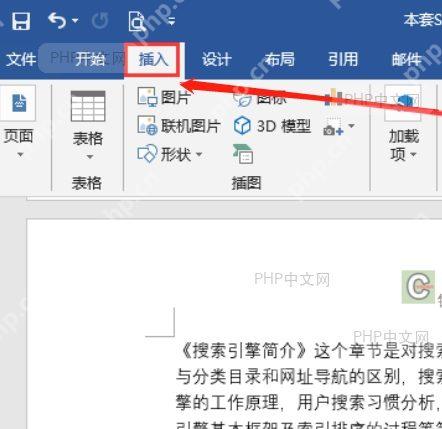The width and height of the screenshot is (442, 429).
Task: Switch to the 开始 tab
Action: pos(90,59)
